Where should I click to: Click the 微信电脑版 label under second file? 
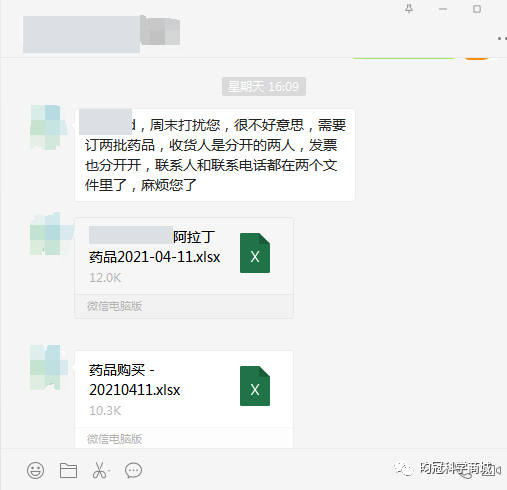pyautogui.click(x=114, y=439)
